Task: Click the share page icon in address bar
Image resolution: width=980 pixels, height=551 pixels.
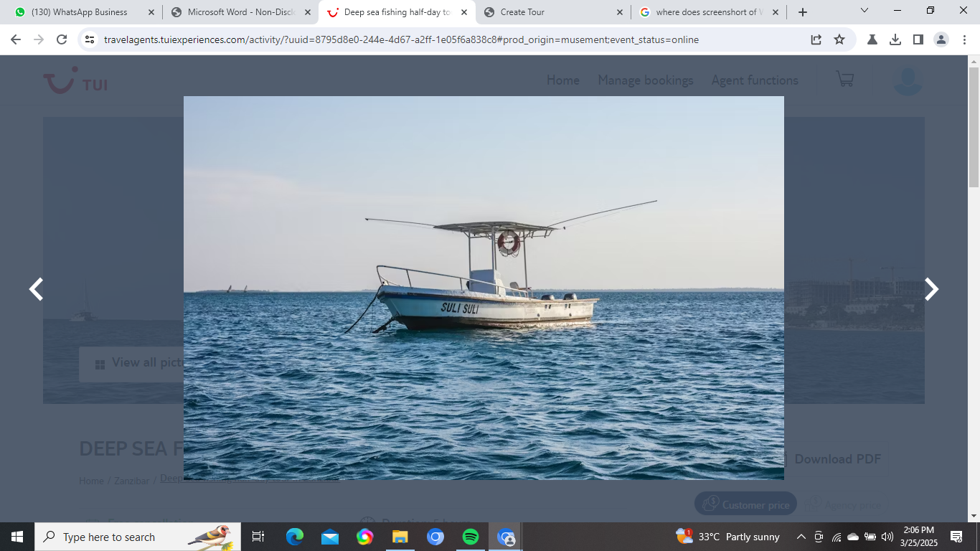Action: tap(816, 39)
